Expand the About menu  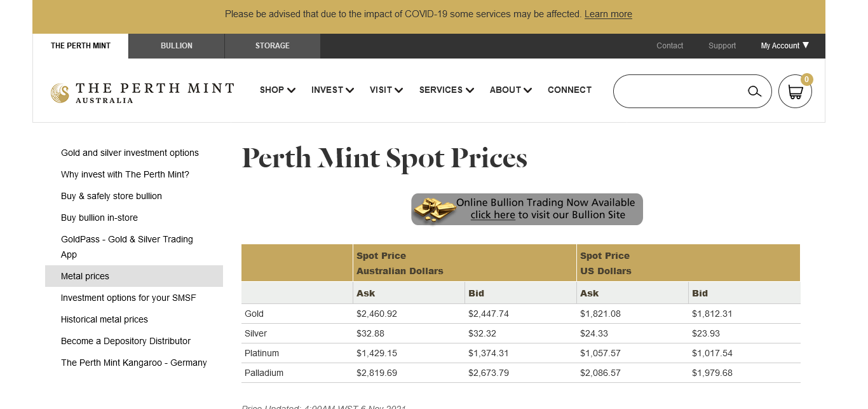[510, 90]
